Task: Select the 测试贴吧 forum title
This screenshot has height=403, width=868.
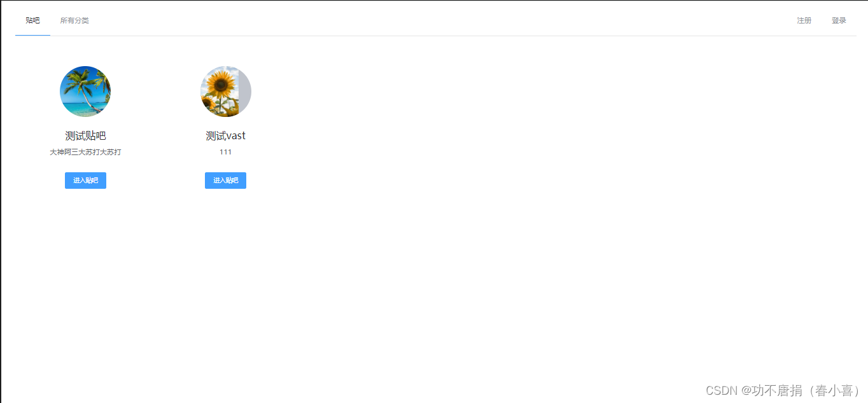Action: tap(85, 135)
